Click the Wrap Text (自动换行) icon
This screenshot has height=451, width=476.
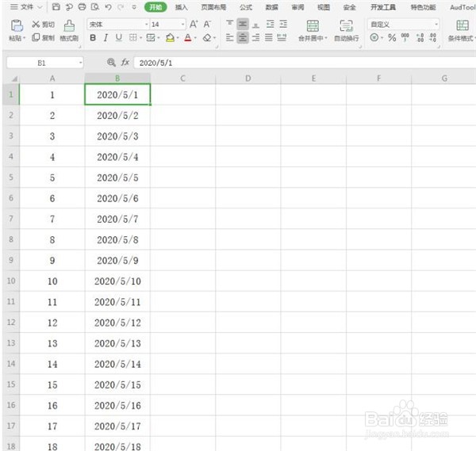pos(346,26)
